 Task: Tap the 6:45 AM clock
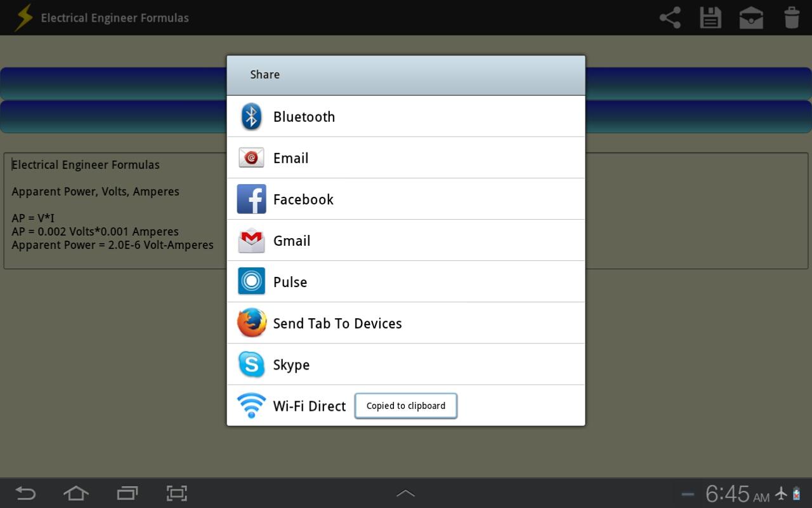coord(737,493)
